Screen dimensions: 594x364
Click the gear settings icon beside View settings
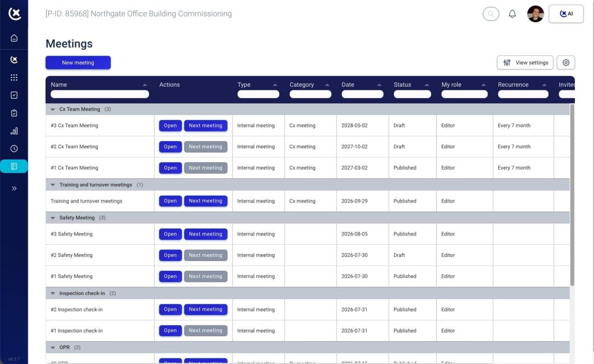coord(566,63)
